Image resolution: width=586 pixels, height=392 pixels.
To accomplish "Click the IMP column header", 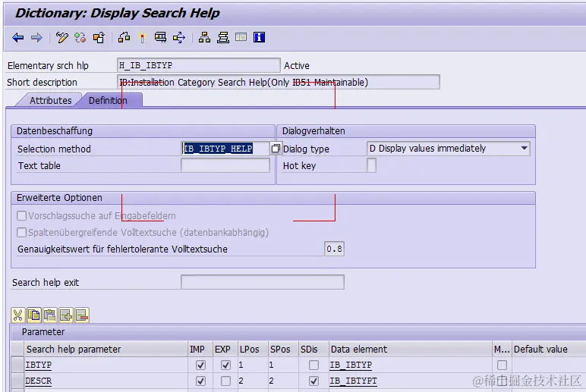I will pos(200,349).
